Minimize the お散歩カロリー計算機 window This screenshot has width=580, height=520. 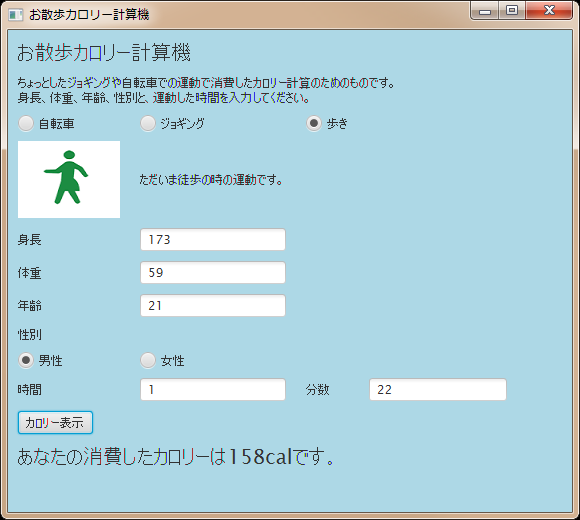click(x=485, y=11)
